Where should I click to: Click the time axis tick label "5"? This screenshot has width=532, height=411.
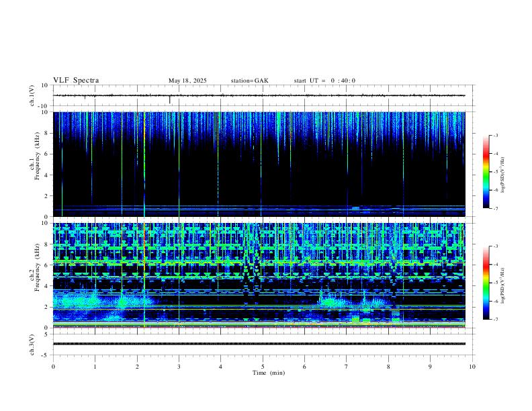coord(263,367)
